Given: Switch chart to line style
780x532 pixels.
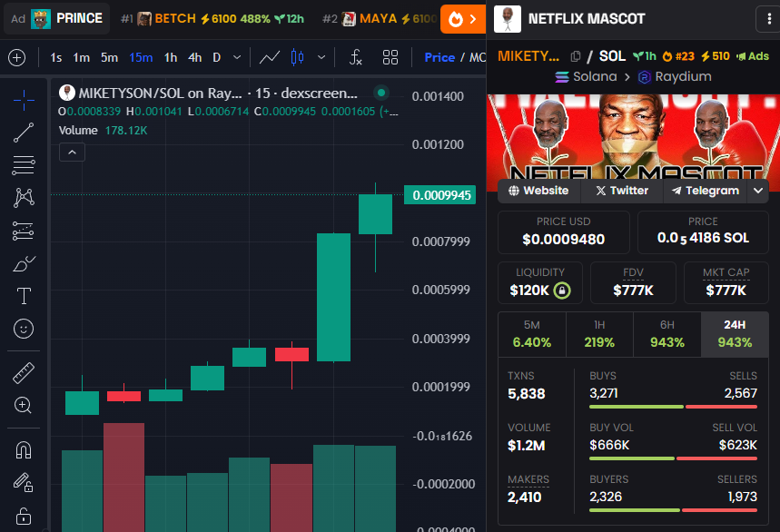Looking at the screenshot, I should 269,58.
